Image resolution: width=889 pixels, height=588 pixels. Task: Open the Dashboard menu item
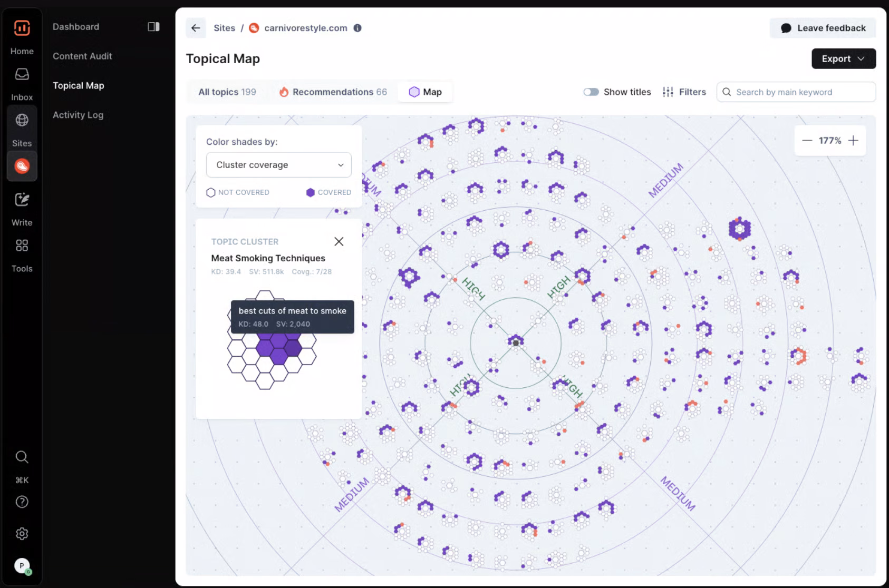[x=76, y=27]
